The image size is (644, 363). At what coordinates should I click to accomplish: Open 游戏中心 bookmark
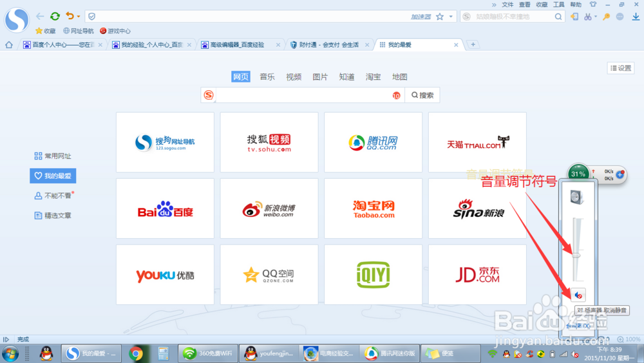115,31
